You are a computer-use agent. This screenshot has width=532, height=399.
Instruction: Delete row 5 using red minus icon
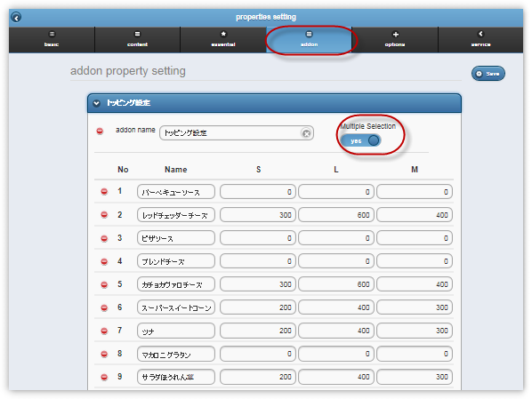coord(104,284)
